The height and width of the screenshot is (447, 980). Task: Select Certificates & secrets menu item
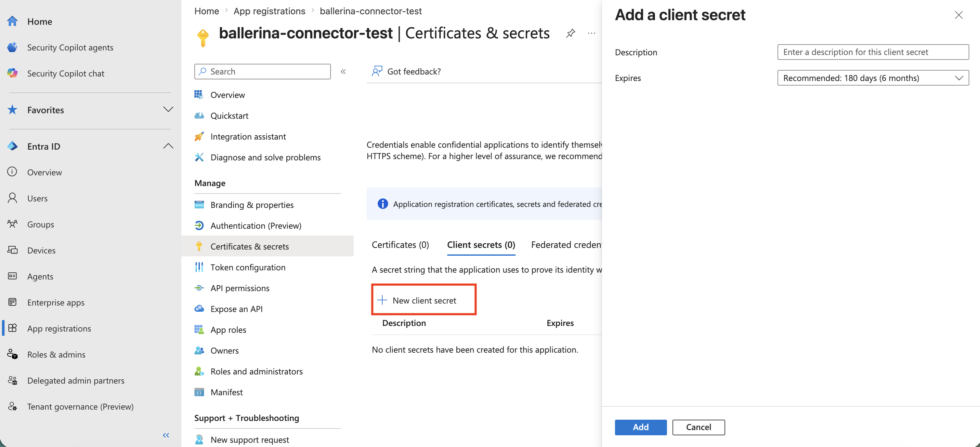(268, 246)
